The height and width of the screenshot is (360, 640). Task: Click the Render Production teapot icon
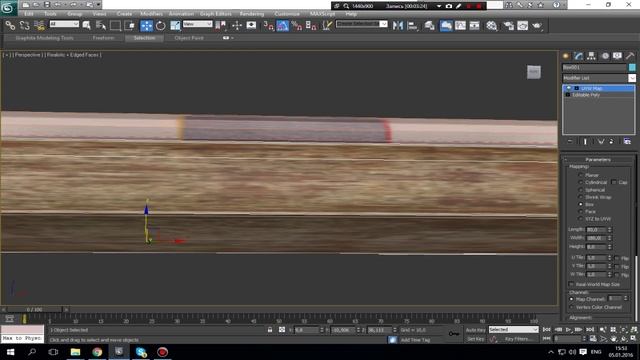pos(537,26)
